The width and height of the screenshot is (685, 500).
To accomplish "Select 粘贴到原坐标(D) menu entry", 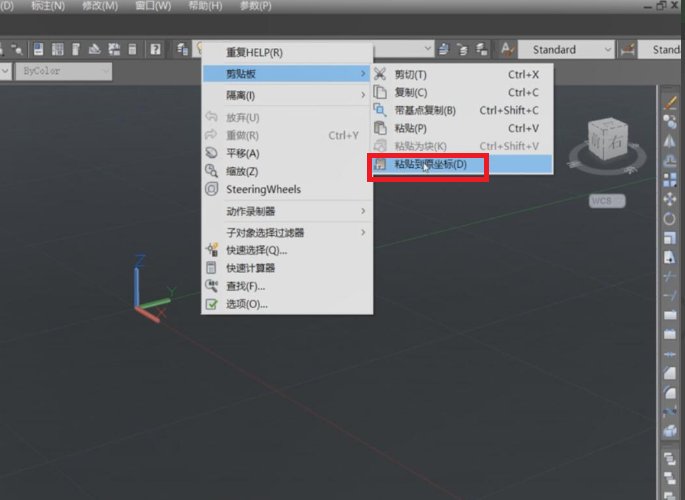I will 462,165.
